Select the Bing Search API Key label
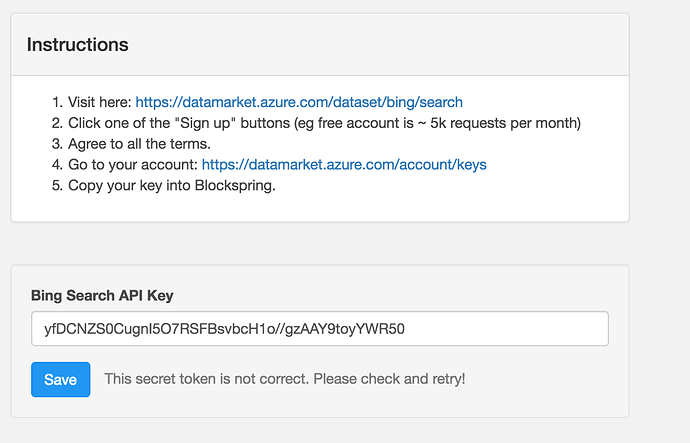Image resolution: width=690 pixels, height=443 pixels. coord(102,295)
